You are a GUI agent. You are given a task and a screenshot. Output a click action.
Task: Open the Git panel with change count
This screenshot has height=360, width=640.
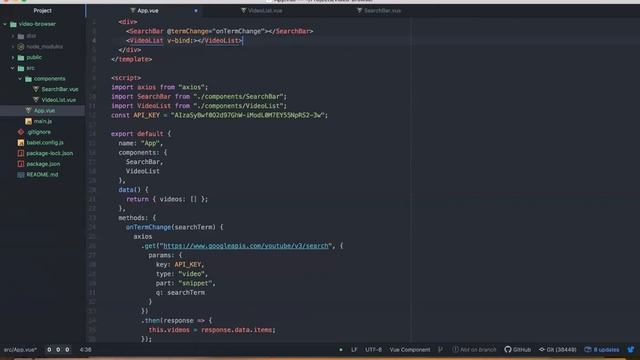pyautogui.click(x=558, y=350)
